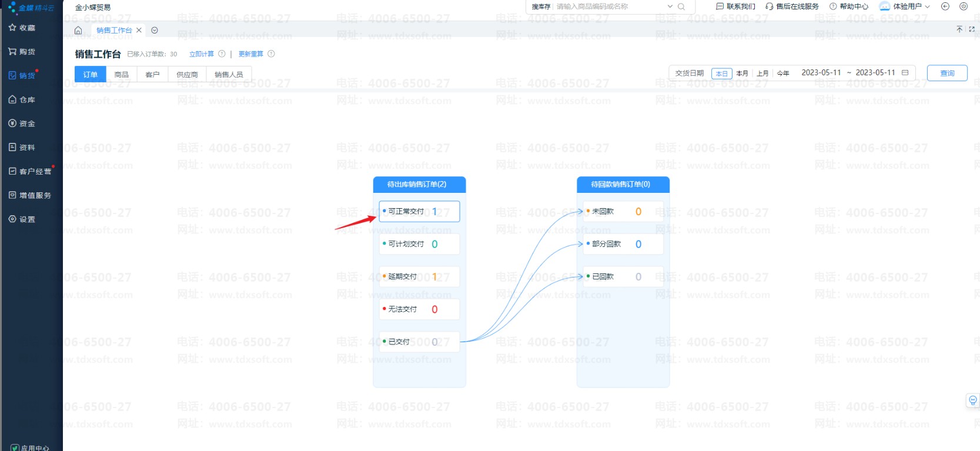Go to the home tab icon
Screen dimensions: 980x451
(78, 31)
